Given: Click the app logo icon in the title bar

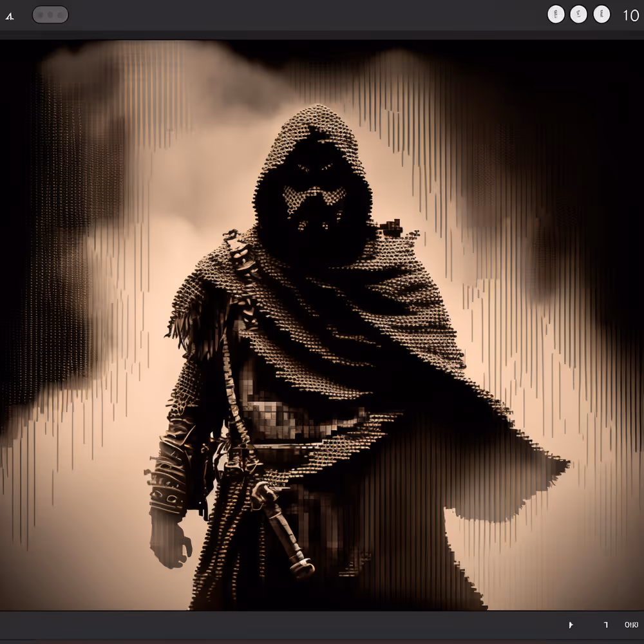Looking at the screenshot, I should tap(10, 15).
